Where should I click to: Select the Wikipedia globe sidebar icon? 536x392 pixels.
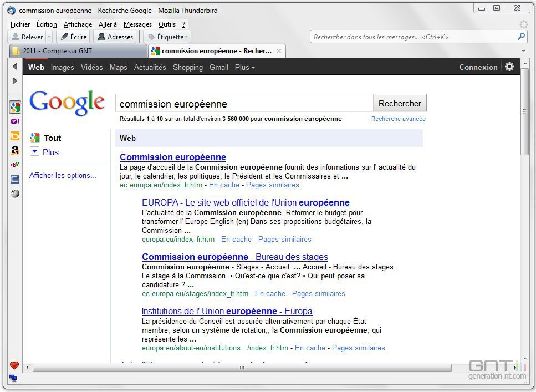(x=15, y=194)
